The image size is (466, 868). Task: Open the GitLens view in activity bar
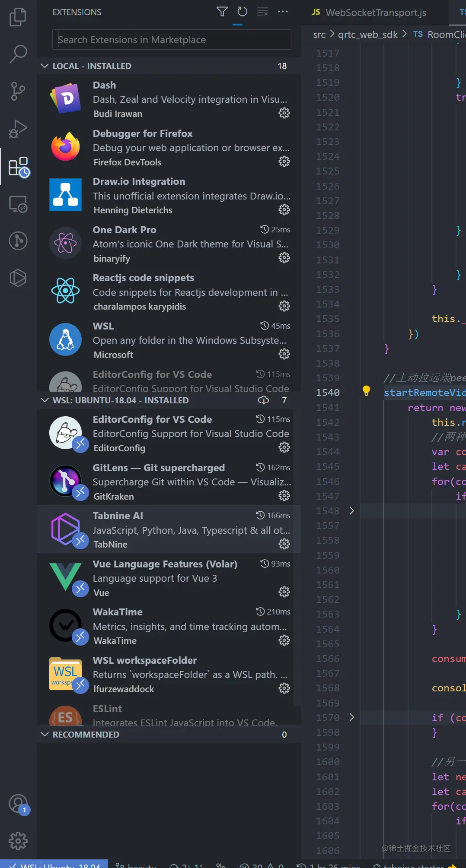click(18, 241)
